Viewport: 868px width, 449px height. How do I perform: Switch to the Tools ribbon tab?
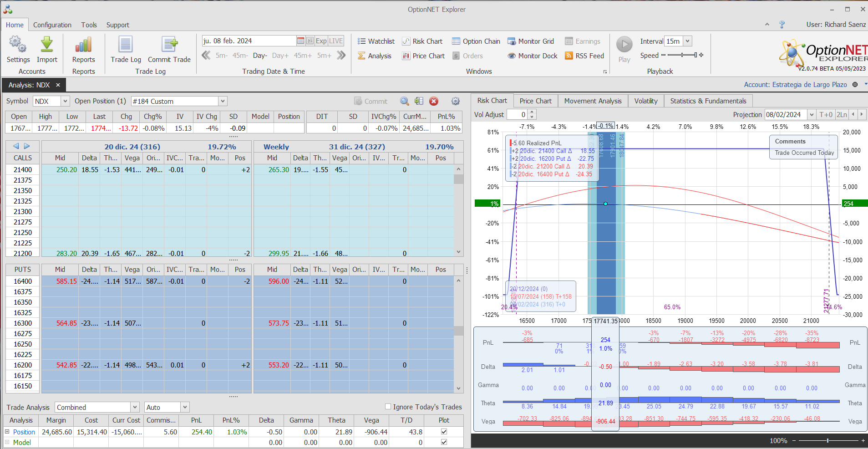pos(89,25)
